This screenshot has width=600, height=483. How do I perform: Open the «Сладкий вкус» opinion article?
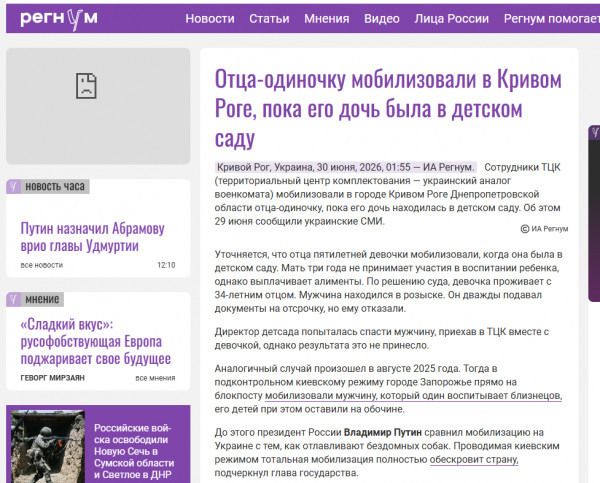click(96, 341)
